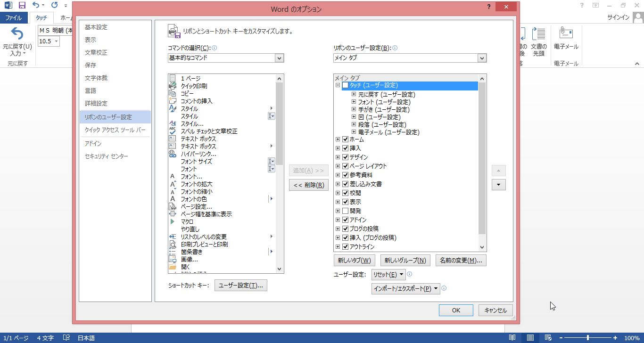This screenshot has width=644, height=343.
Task: Select 箇条書き command in list
Action: point(191,252)
